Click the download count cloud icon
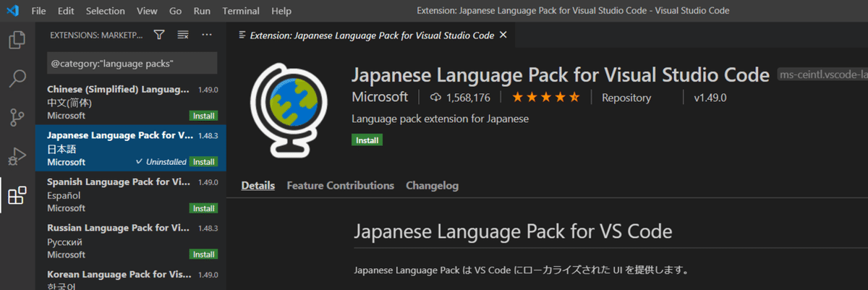868x290 pixels. [435, 98]
